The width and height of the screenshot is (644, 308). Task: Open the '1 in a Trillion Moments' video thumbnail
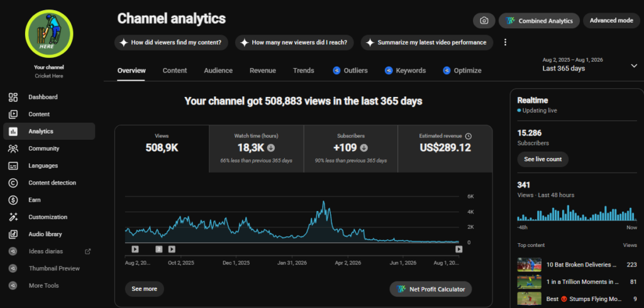point(529,282)
